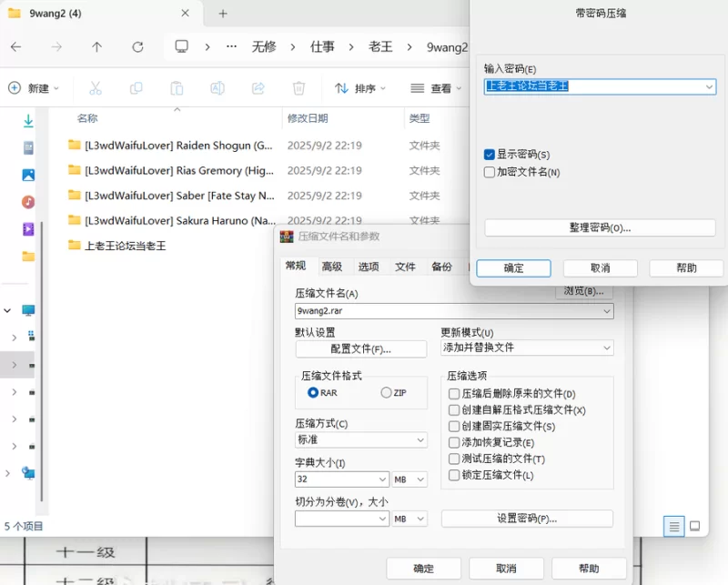This screenshot has height=585, width=728.
Task: Click the Delete trash bin icon
Action: 298,88
